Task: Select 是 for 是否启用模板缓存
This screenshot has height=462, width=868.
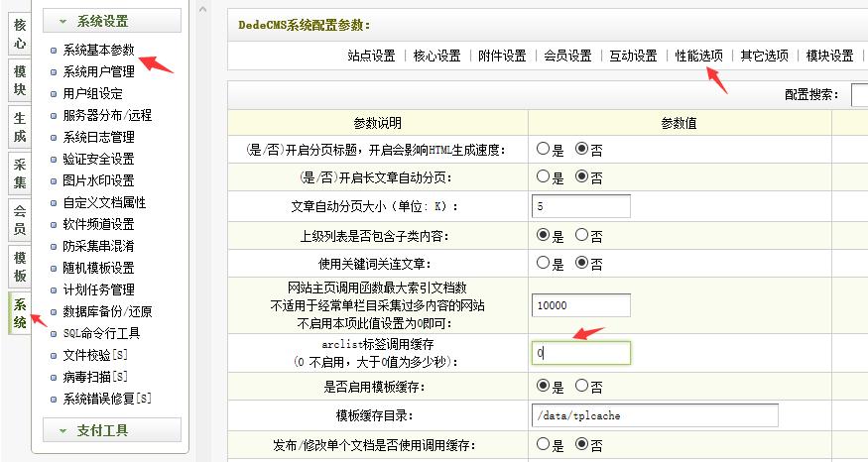Action: [x=543, y=386]
